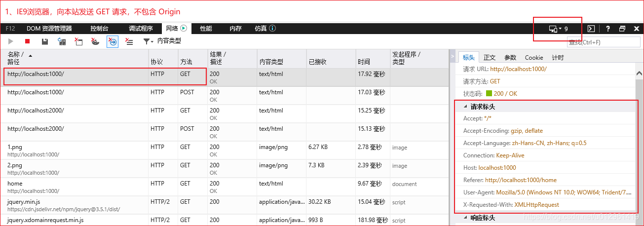This screenshot has height=226, width=644.
Task: Open developer tools help icon
Action: click(608, 29)
